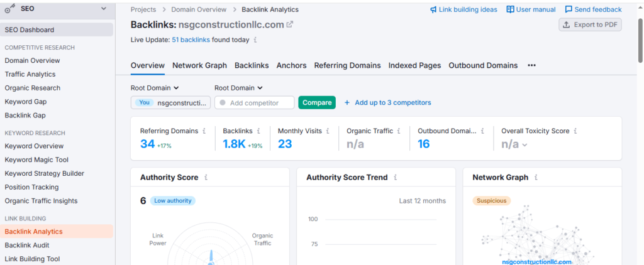
Task: Click info icon beside Authority Score title
Action: tap(206, 178)
